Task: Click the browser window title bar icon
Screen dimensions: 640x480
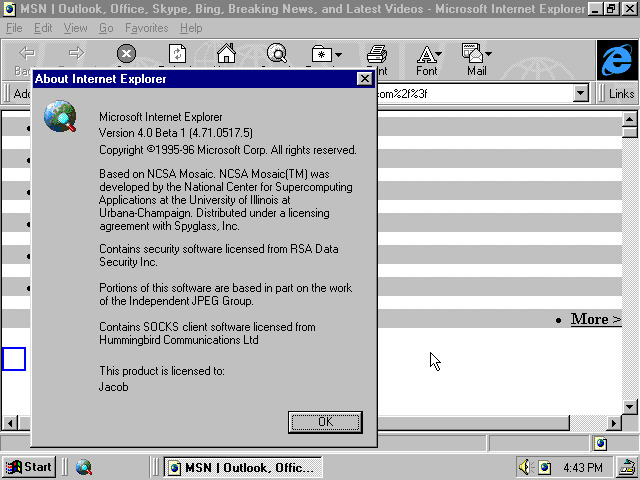Action: [x=9, y=9]
